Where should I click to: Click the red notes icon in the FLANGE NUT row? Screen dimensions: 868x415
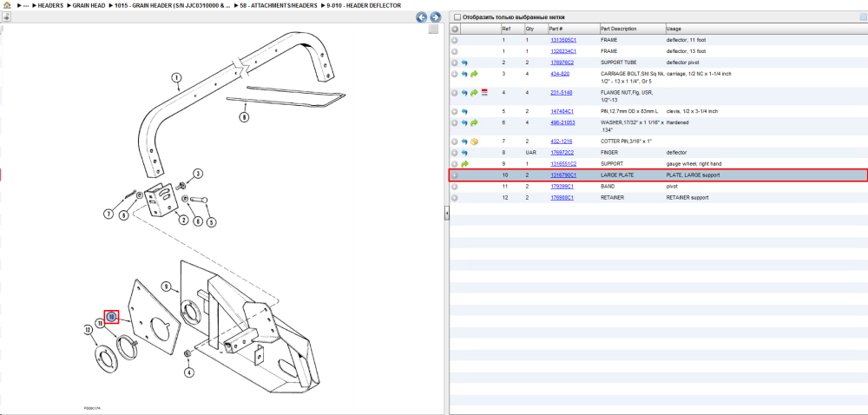pyautogui.click(x=483, y=92)
